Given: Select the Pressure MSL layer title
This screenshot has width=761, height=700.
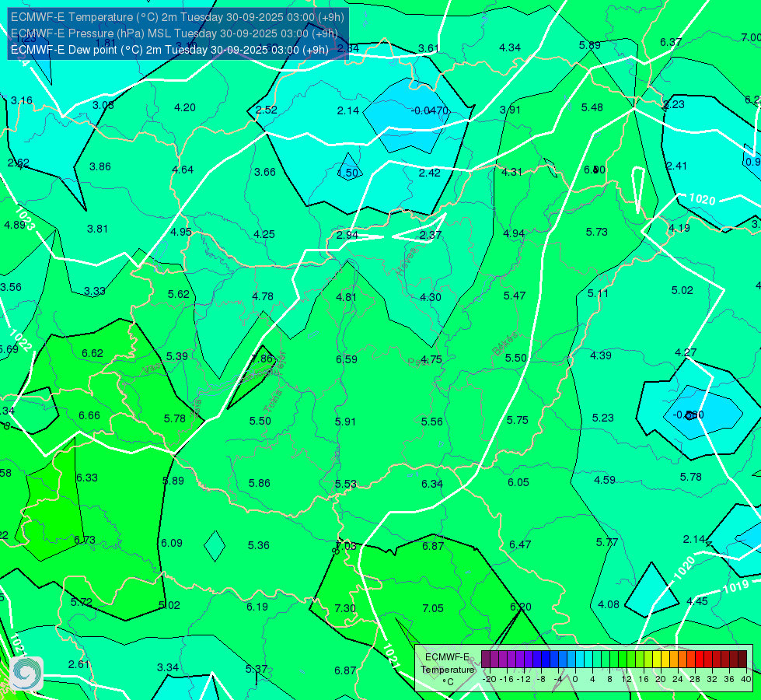Looking at the screenshot, I should point(174,33).
